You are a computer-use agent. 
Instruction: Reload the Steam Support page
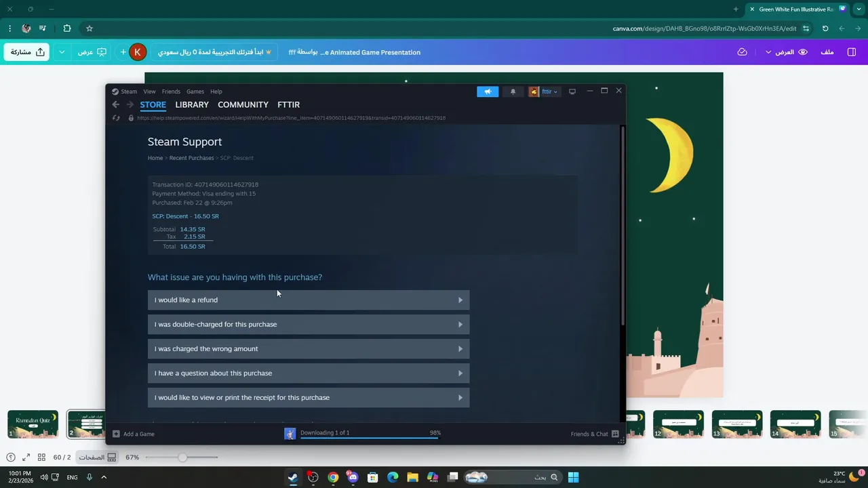[116, 118]
